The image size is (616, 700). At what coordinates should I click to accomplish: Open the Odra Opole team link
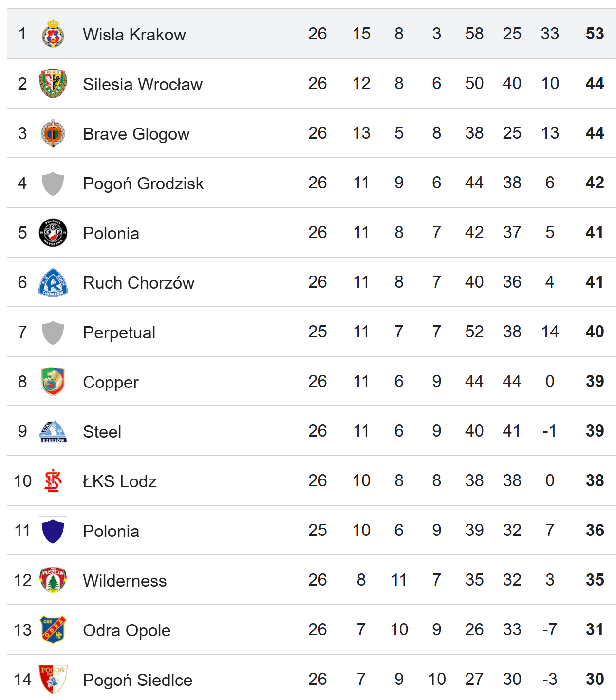pos(127,630)
